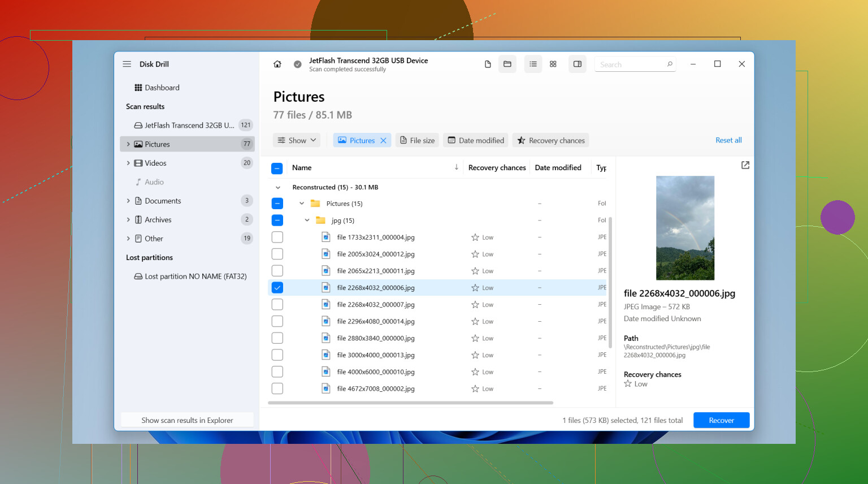
Task: Open the hamburger menu beside Disk Drill
Action: click(127, 64)
